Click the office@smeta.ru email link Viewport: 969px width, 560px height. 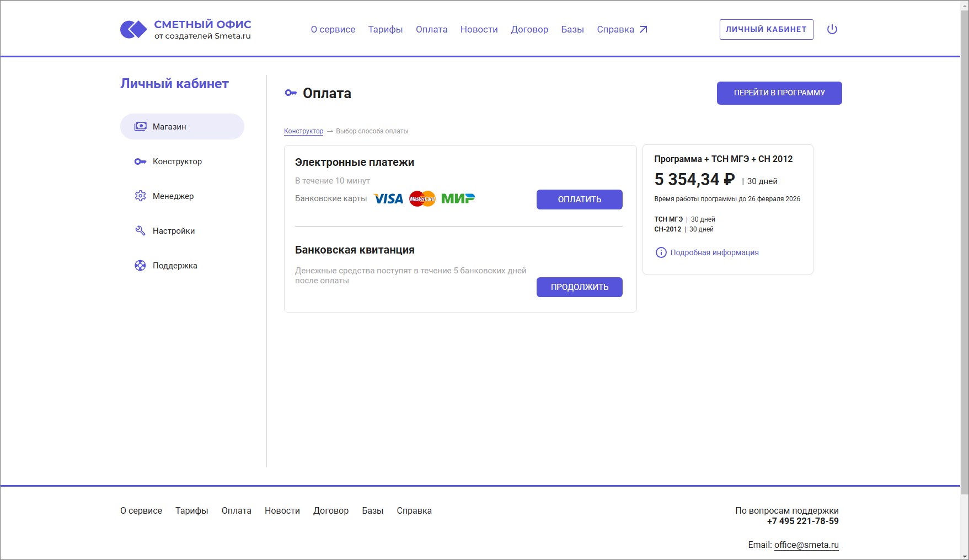(x=806, y=545)
